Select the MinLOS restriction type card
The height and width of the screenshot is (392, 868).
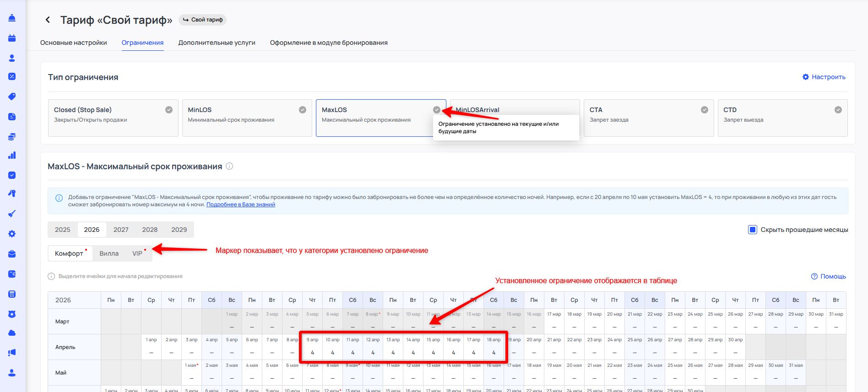click(x=247, y=118)
